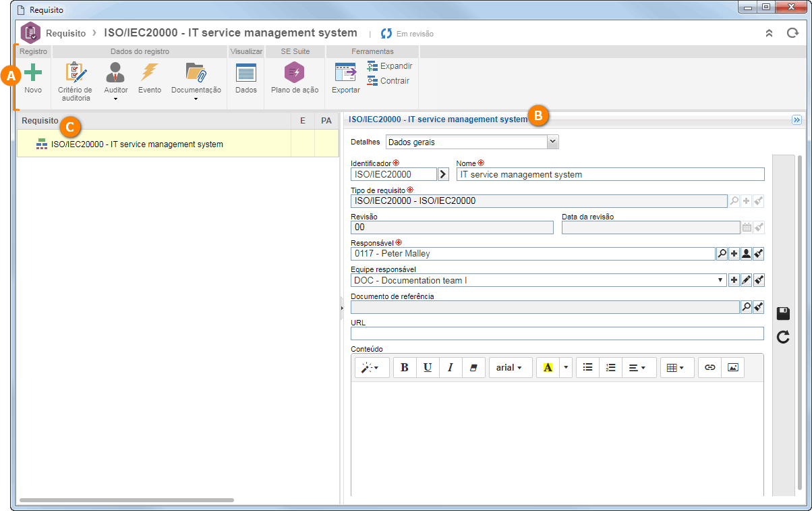
Task: Click the eraser remove-format icon
Action: [473, 367]
